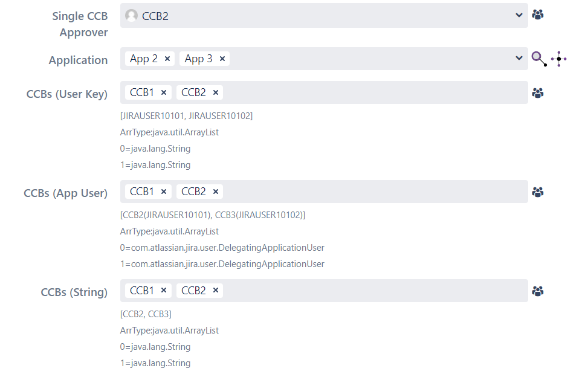Open user picker icon for CCBs (String)

click(x=538, y=291)
